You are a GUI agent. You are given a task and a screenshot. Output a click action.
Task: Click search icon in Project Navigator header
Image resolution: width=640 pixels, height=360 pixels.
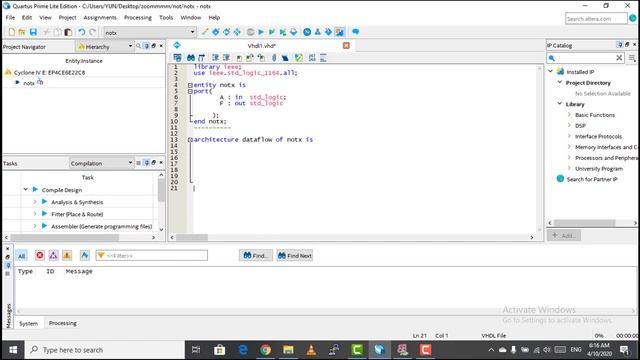(x=138, y=46)
